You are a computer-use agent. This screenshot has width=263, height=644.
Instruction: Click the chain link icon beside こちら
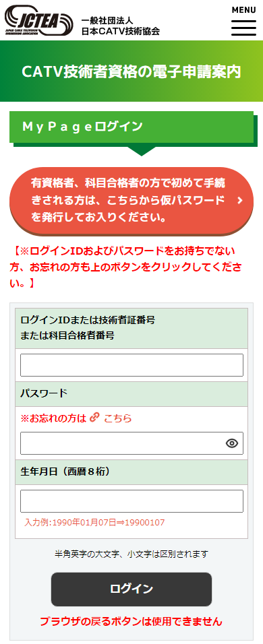94,418
